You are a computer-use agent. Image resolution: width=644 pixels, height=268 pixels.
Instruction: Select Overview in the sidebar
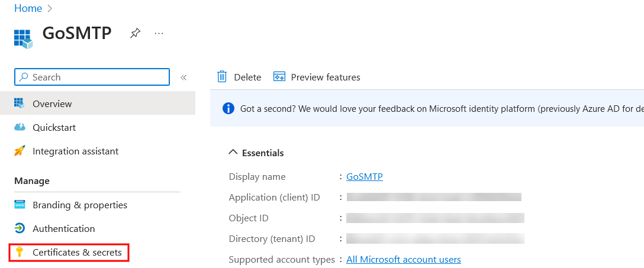click(x=98, y=104)
